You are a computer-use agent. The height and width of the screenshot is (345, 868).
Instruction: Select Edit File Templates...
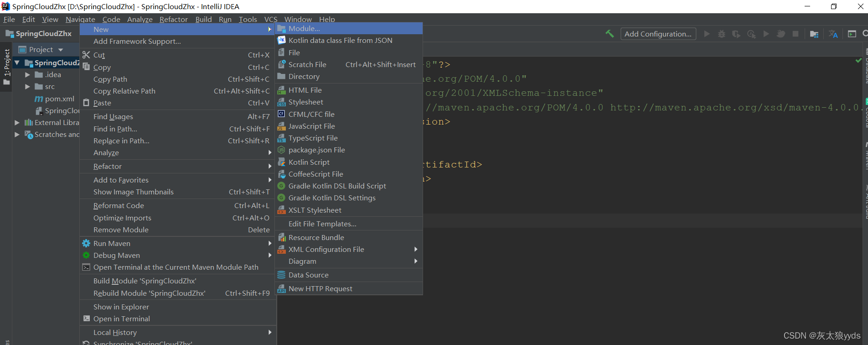point(350,224)
